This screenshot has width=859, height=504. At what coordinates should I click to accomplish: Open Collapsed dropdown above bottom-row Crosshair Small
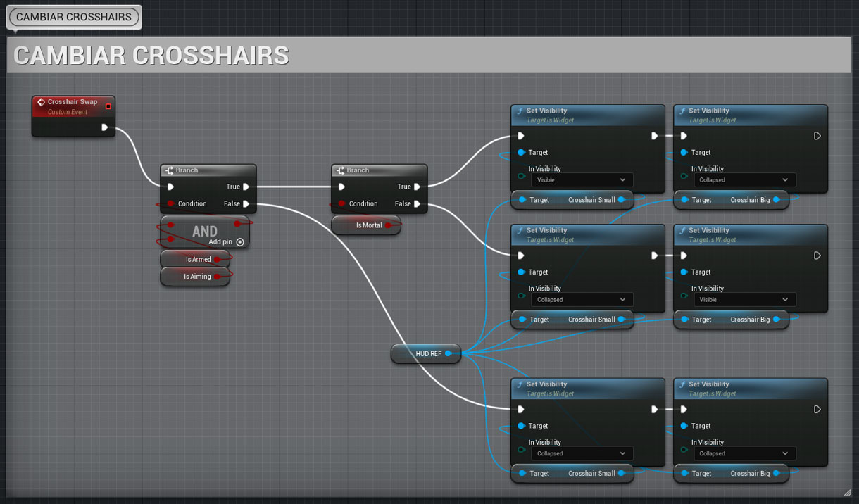(582, 454)
